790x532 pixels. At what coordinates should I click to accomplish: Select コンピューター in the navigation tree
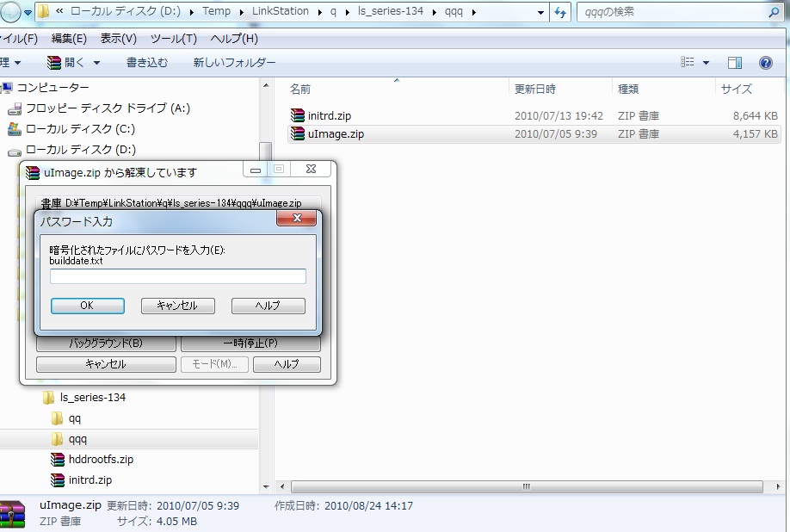tap(52, 88)
